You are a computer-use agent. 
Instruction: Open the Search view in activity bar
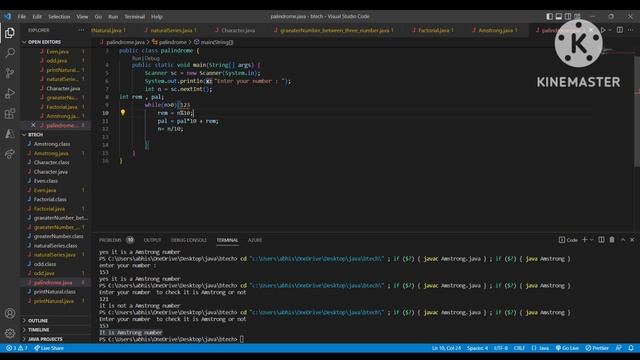click(x=10, y=53)
